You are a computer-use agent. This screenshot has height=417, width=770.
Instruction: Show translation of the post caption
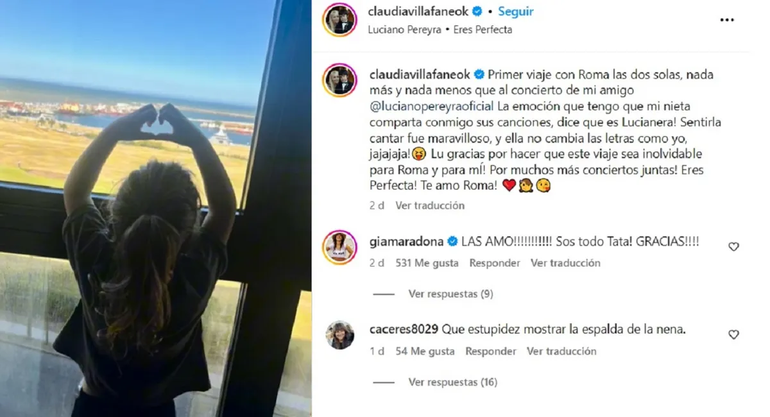(430, 205)
